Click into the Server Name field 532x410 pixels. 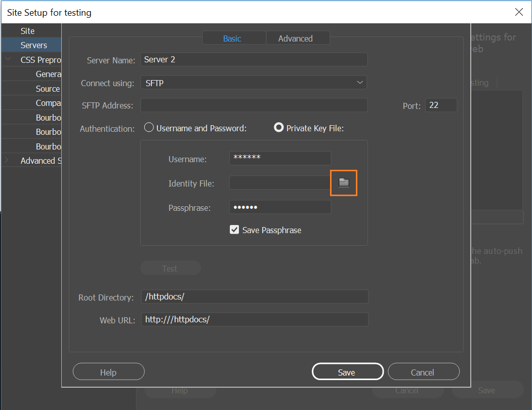pos(253,60)
